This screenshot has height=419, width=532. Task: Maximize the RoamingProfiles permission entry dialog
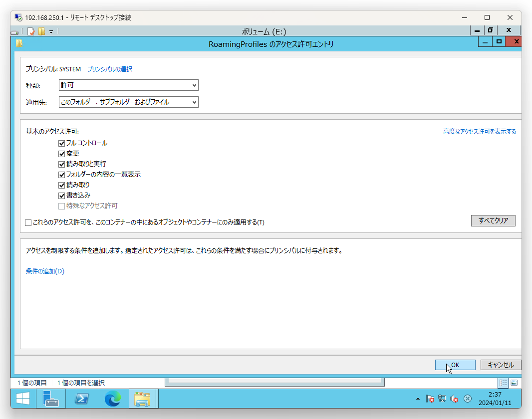(499, 42)
